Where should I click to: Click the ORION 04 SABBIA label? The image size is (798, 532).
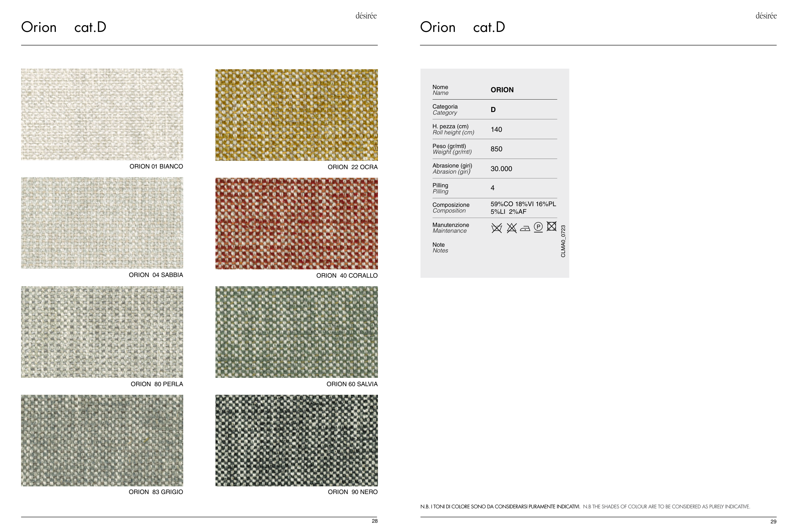pyautogui.click(x=156, y=275)
